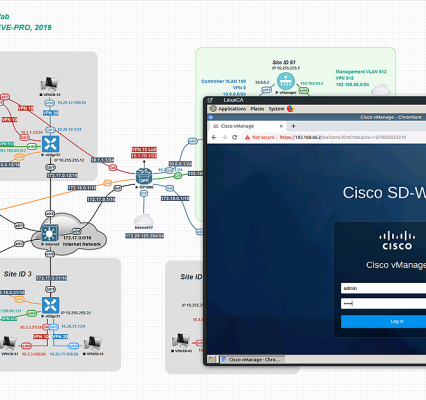426x400 pixels.
Task: Click the password input field
Action: (383, 304)
